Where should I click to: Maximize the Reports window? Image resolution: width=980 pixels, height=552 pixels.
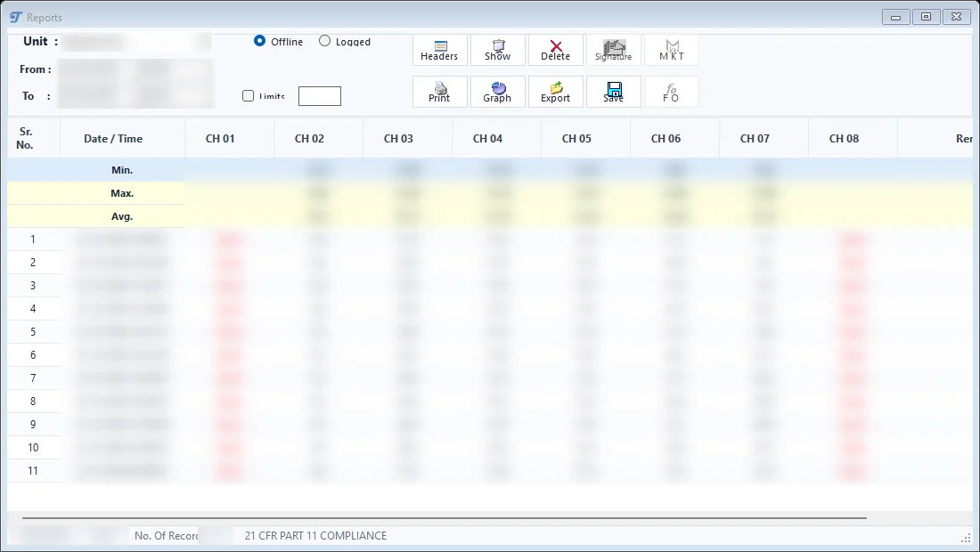tap(926, 17)
